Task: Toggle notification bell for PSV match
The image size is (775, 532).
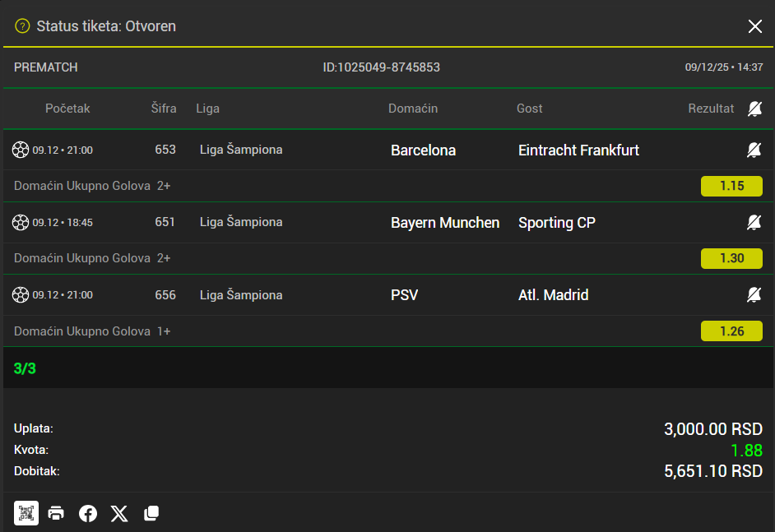Action: coord(754,294)
